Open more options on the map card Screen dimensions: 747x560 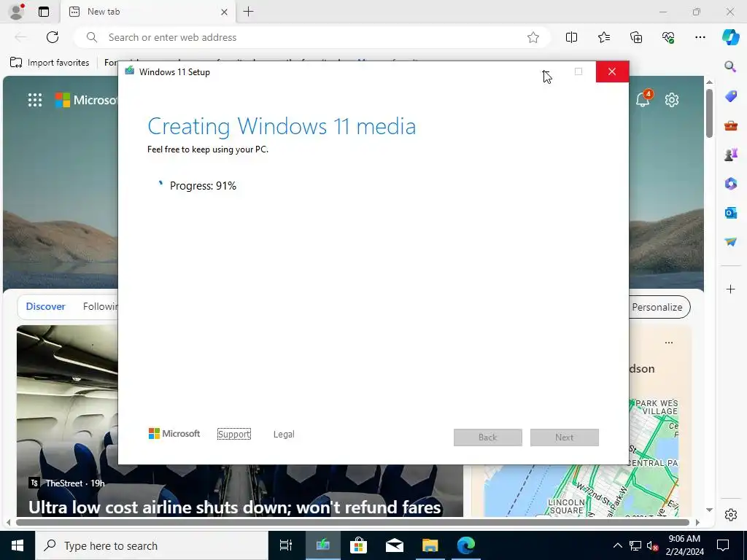point(669,343)
